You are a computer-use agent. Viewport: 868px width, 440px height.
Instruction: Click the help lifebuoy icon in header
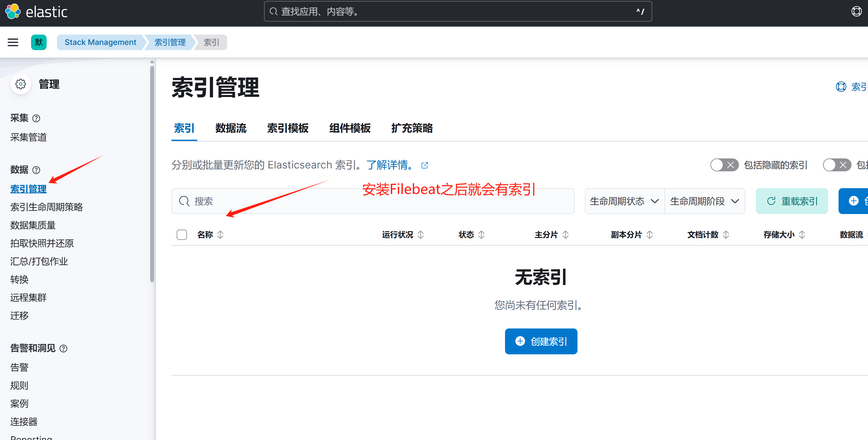pyautogui.click(x=856, y=12)
